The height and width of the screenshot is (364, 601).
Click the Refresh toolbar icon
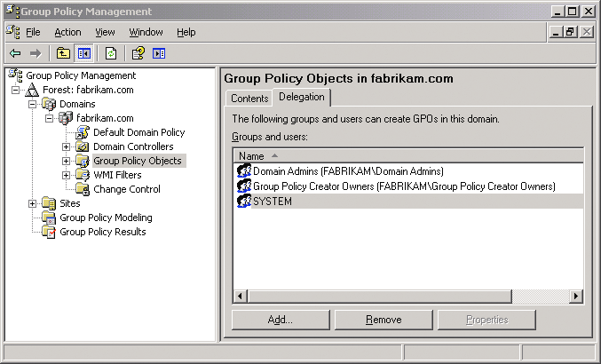[x=111, y=53]
